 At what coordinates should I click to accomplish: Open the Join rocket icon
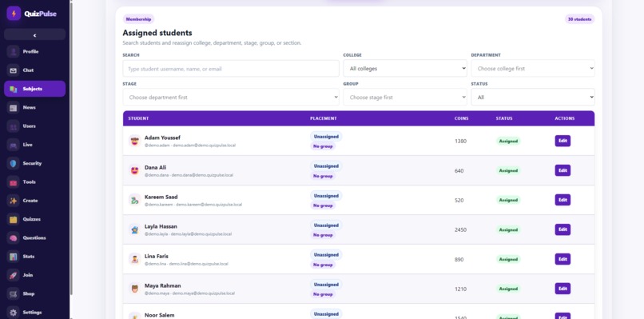click(13, 275)
